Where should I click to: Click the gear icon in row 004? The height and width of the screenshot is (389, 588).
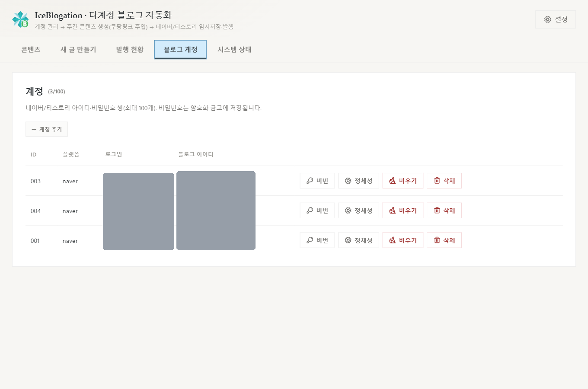(348, 210)
